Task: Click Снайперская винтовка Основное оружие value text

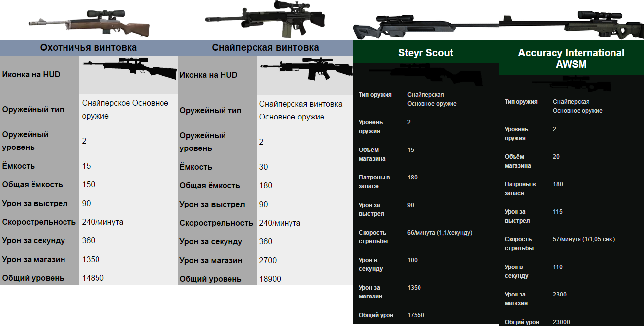Action: [301, 111]
